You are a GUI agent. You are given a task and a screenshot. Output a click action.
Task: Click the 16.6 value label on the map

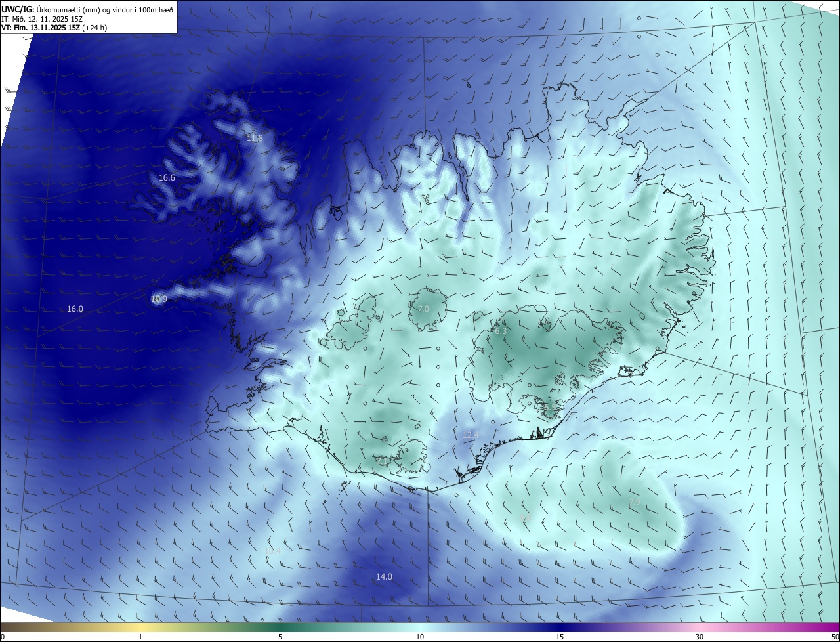point(167,178)
